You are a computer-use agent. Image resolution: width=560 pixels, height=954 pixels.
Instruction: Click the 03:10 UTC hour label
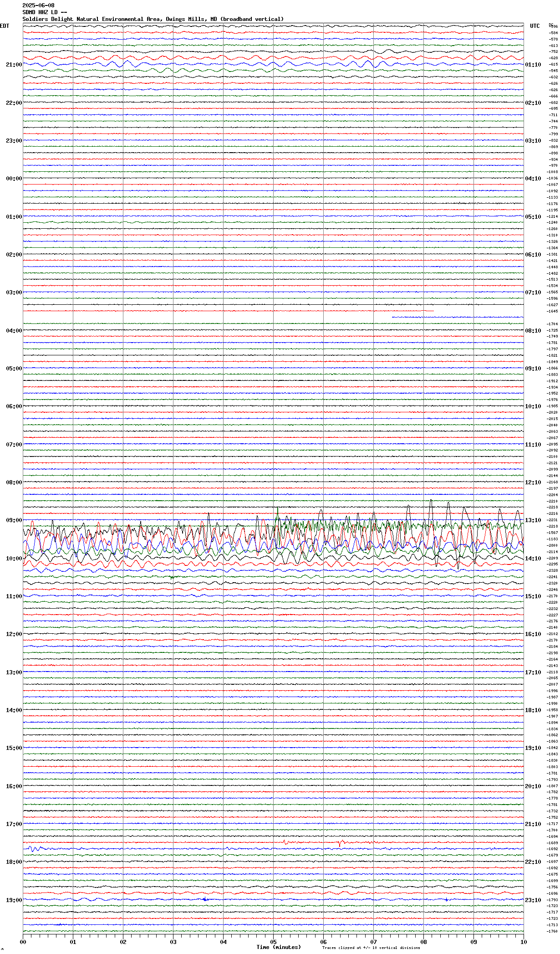pos(533,141)
